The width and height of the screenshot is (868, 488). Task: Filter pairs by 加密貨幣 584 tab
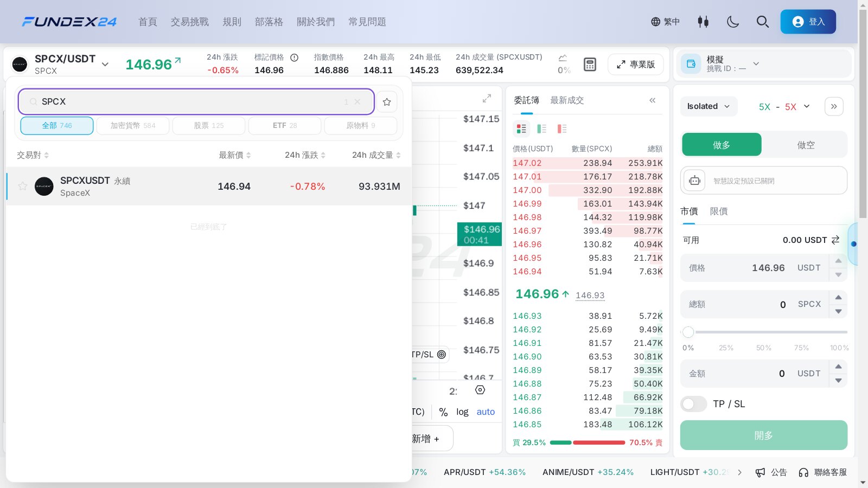pos(133,125)
